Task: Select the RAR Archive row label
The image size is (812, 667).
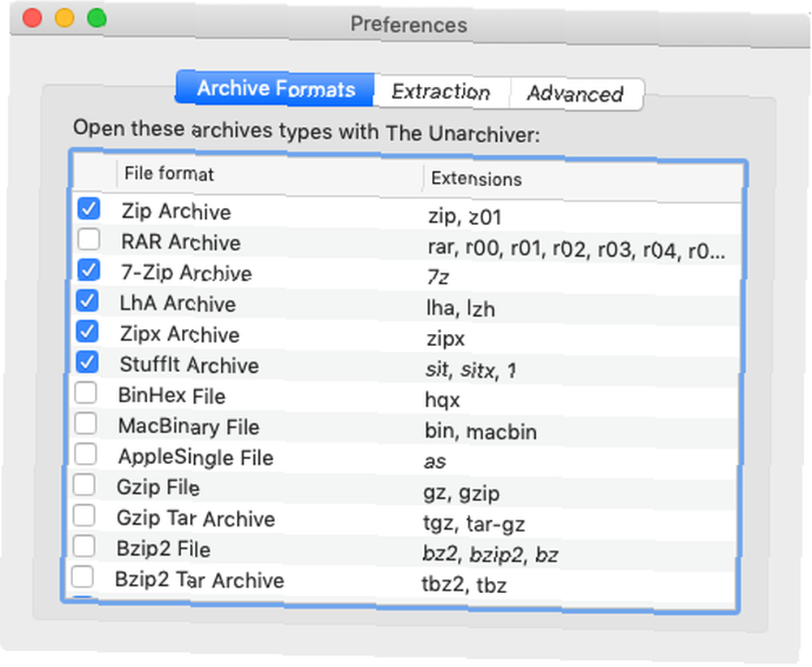Action: pos(181,242)
